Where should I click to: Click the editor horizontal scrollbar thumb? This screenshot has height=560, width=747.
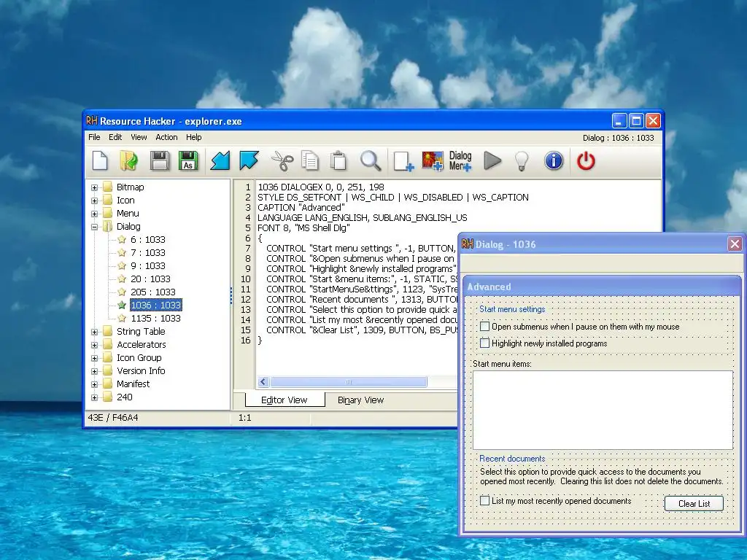(348, 382)
